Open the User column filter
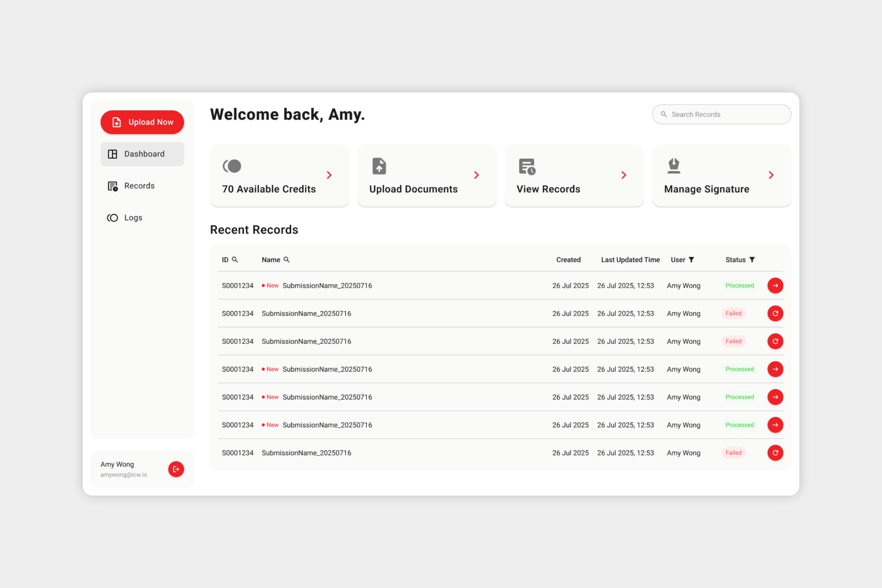The width and height of the screenshot is (882, 588). click(691, 260)
